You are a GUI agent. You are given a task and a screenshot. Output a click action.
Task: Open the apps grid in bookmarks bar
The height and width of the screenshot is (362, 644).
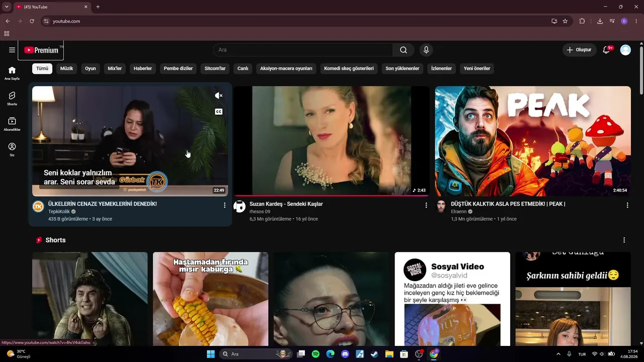pos(7,34)
